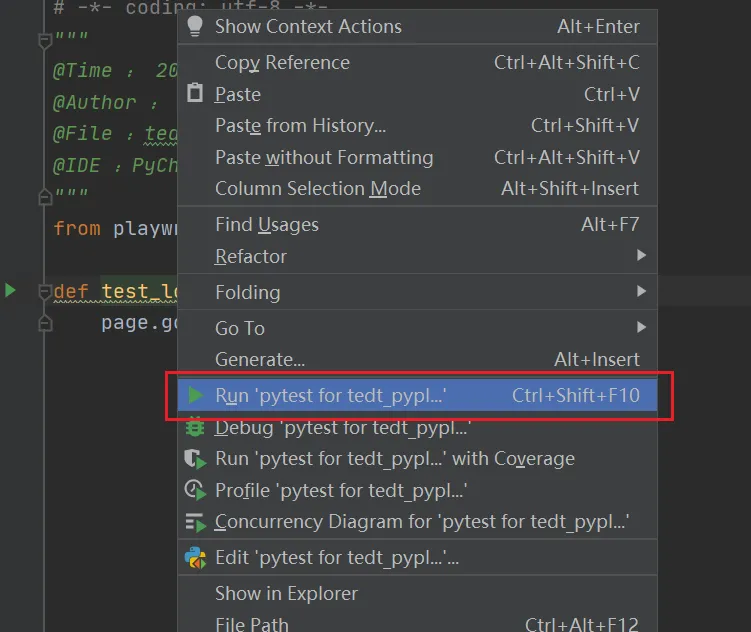Click the Profile clock icon
The image size is (751, 632).
195,490
